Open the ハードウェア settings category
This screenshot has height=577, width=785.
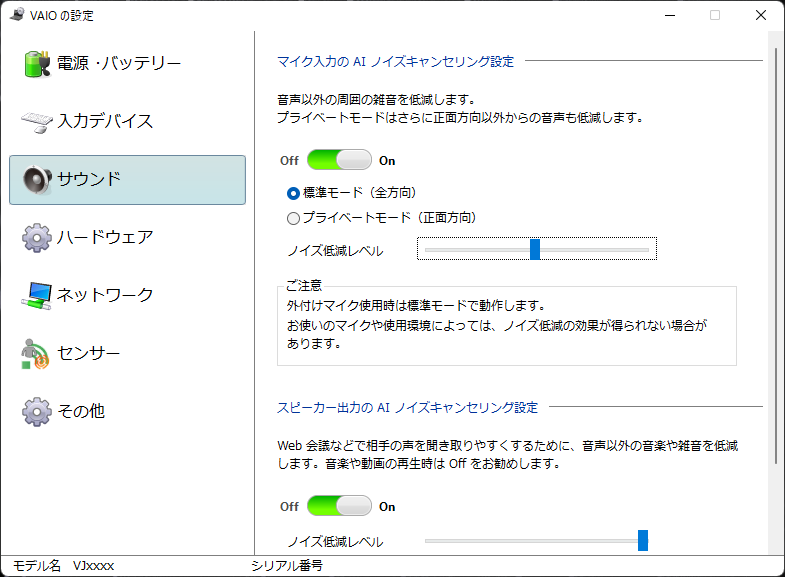pos(127,238)
